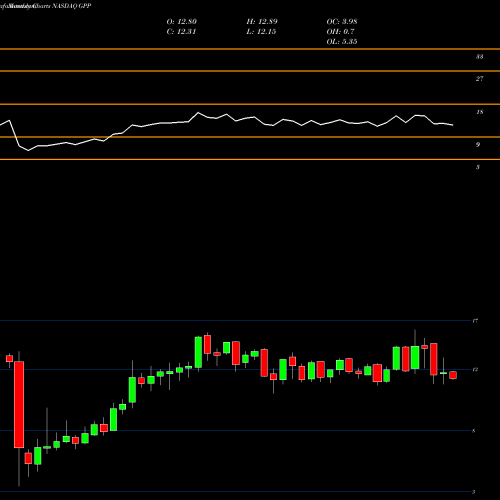Viewport: 500px width, 500px height.
Task: Click the 9 axis label in indicator panel
Action: pyautogui.click(x=478, y=145)
